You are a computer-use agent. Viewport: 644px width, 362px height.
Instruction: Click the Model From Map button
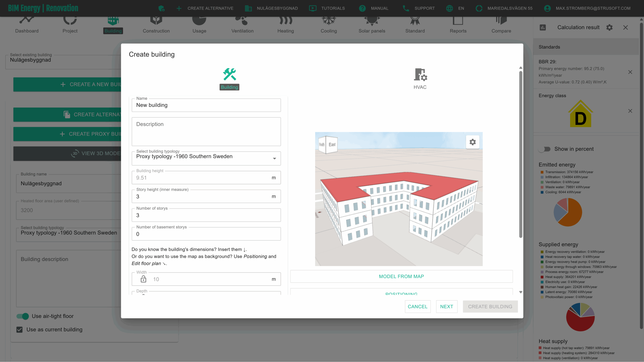pos(401,277)
